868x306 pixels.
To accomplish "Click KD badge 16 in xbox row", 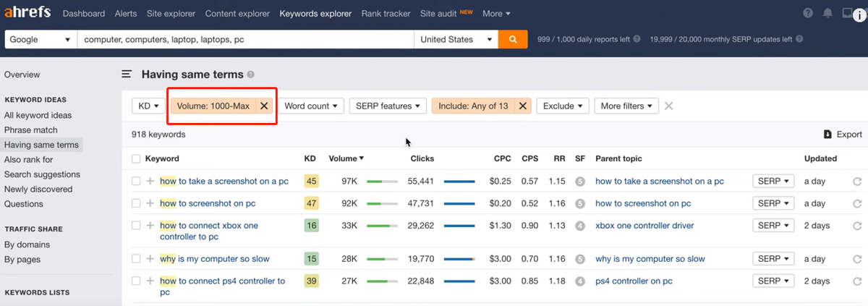I will point(311,226).
